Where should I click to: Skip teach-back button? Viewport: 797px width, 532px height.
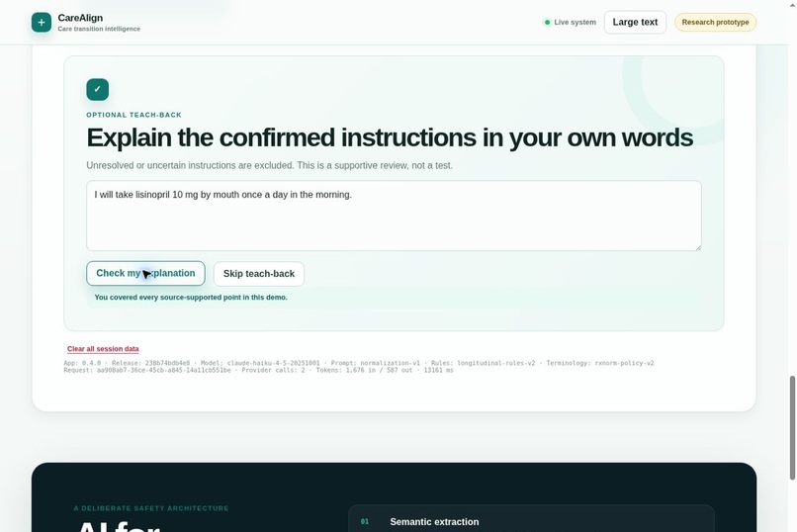259,274
